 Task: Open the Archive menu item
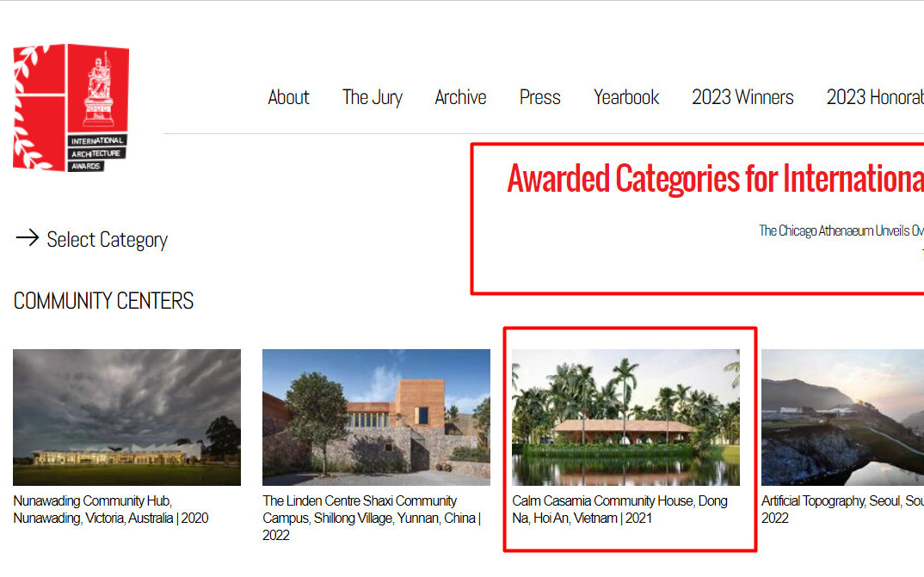tap(460, 97)
